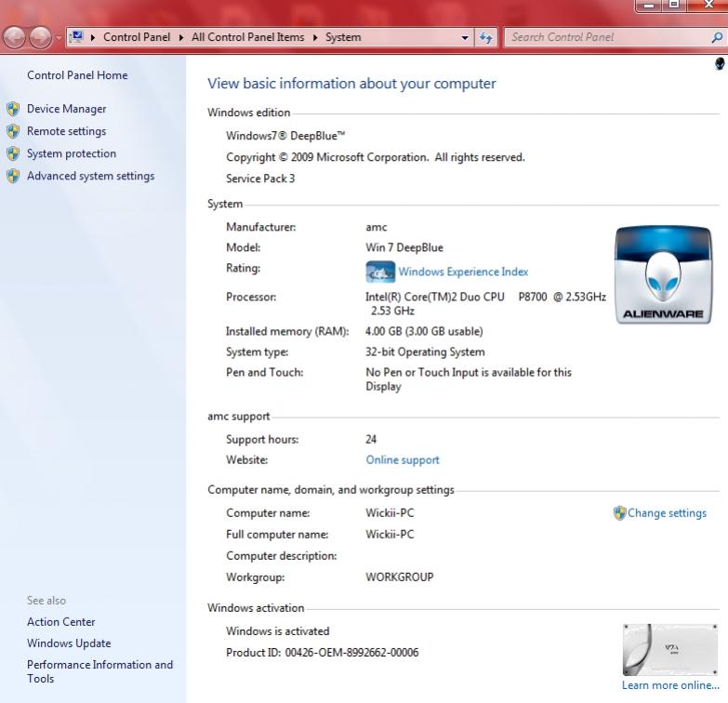
Task: Click the Alienware logo image
Action: tap(663, 275)
